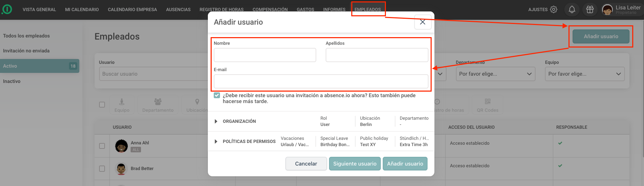Screen dimensions: 644x186
Task: Click Acceso establecido in Anna Ahl's row
Action: click(x=469, y=143)
